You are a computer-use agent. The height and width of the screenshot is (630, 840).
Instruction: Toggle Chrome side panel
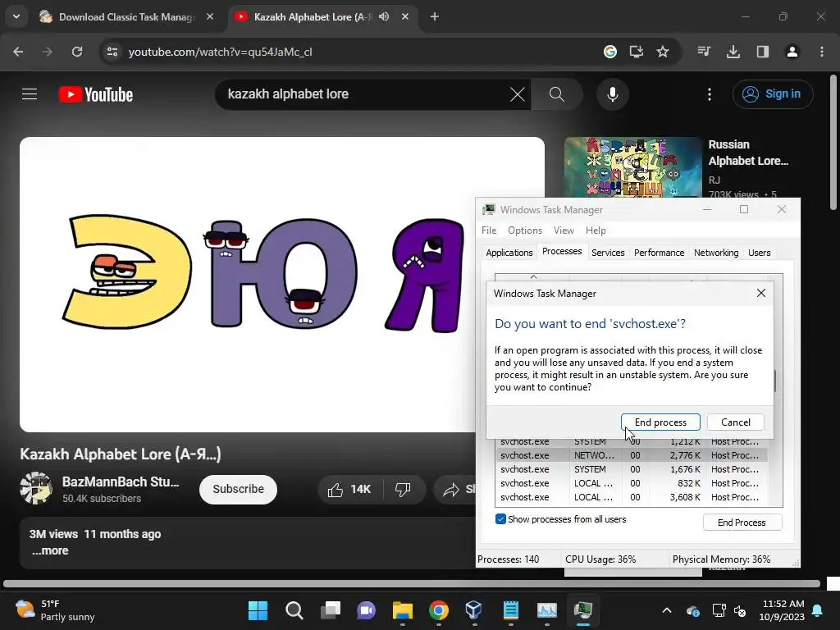pos(763,52)
